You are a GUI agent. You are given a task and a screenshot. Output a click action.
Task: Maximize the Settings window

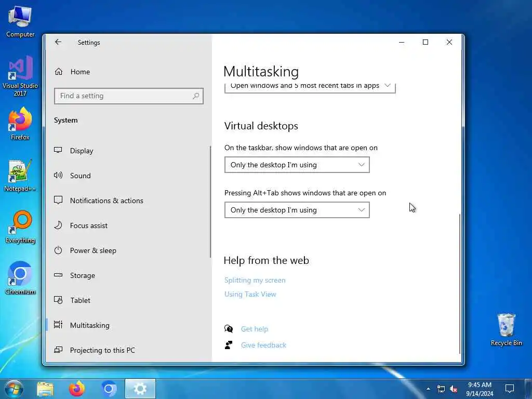tap(425, 42)
